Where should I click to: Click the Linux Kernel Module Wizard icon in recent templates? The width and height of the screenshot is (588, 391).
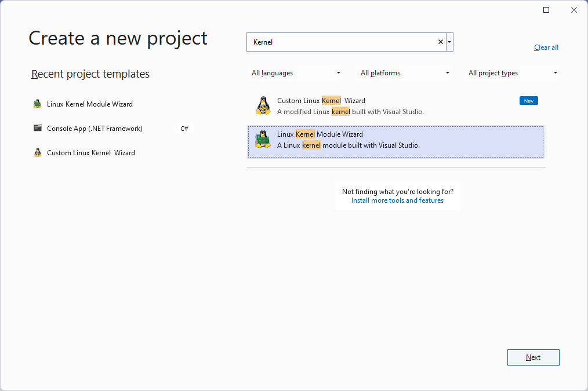pyautogui.click(x=38, y=104)
